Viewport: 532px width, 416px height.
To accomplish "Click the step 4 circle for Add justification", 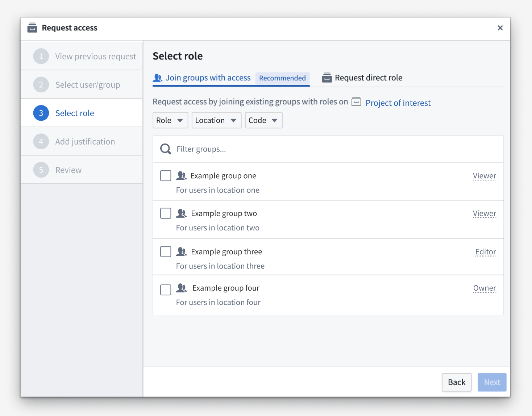I will (x=41, y=141).
